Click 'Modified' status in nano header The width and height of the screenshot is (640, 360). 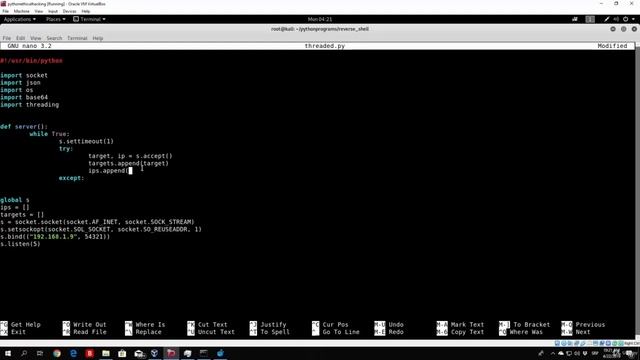(612, 46)
